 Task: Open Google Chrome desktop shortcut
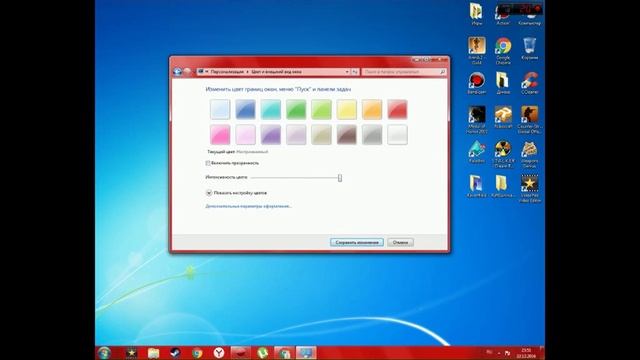[x=503, y=51]
